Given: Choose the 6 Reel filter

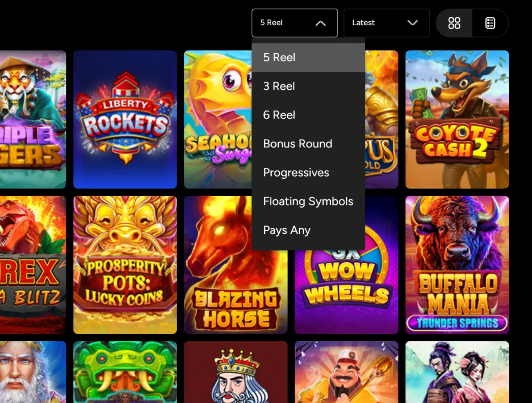Looking at the screenshot, I should 308,115.
